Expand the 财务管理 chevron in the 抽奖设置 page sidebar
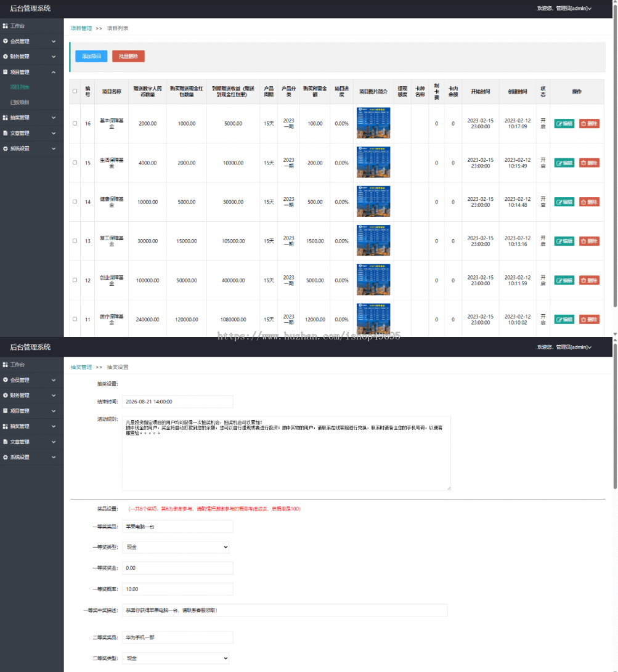The width and height of the screenshot is (618, 672). point(54,395)
